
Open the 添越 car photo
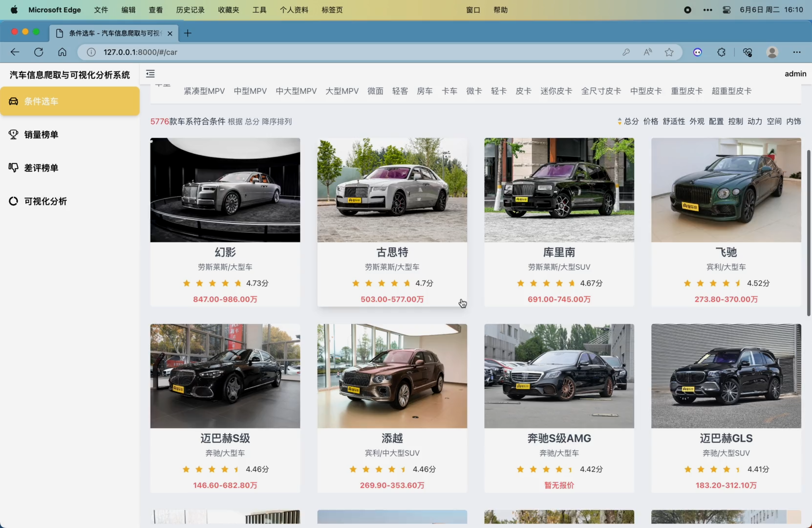pyautogui.click(x=392, y=376)
